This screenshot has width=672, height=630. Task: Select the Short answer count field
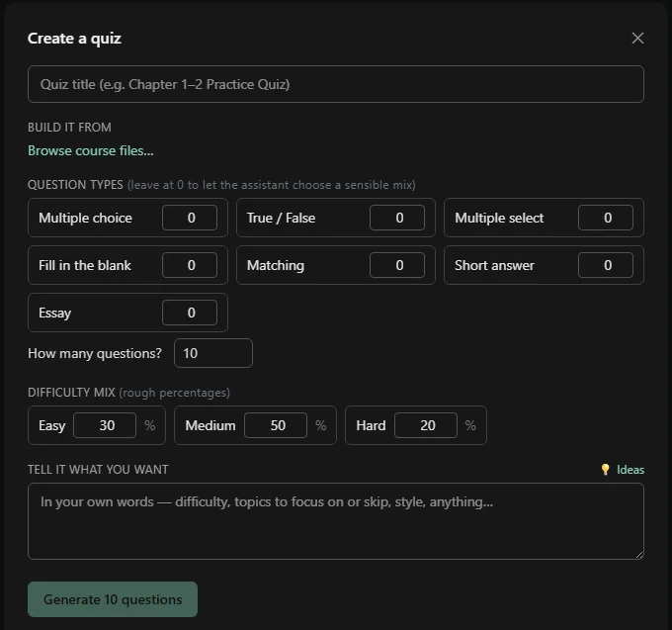coord(606,265)
